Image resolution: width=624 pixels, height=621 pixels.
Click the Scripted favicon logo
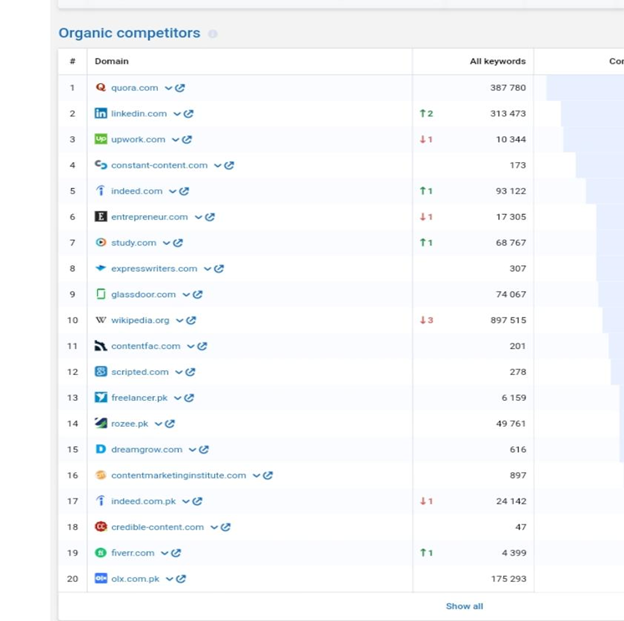[101, 371]
